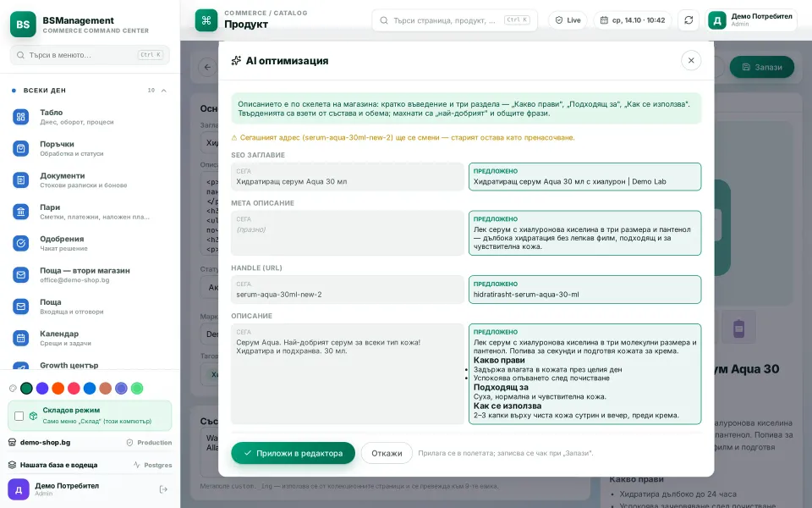Click the Запази save button
Viewport: 812px width, 508px height.
(x=762, y=67)
